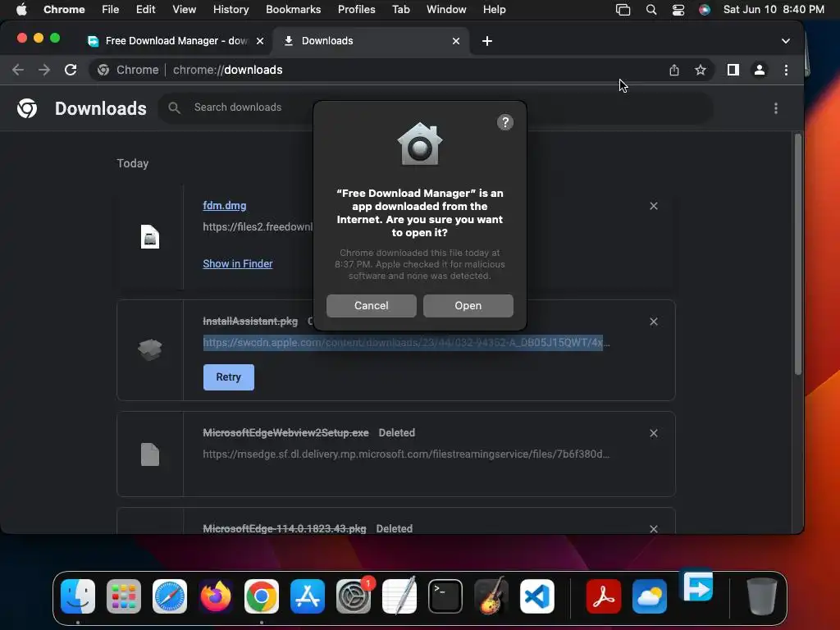Screen dimensions: 840x630
Task: Open Adobe Acrobat from the Dock
Action: (603, 596)
